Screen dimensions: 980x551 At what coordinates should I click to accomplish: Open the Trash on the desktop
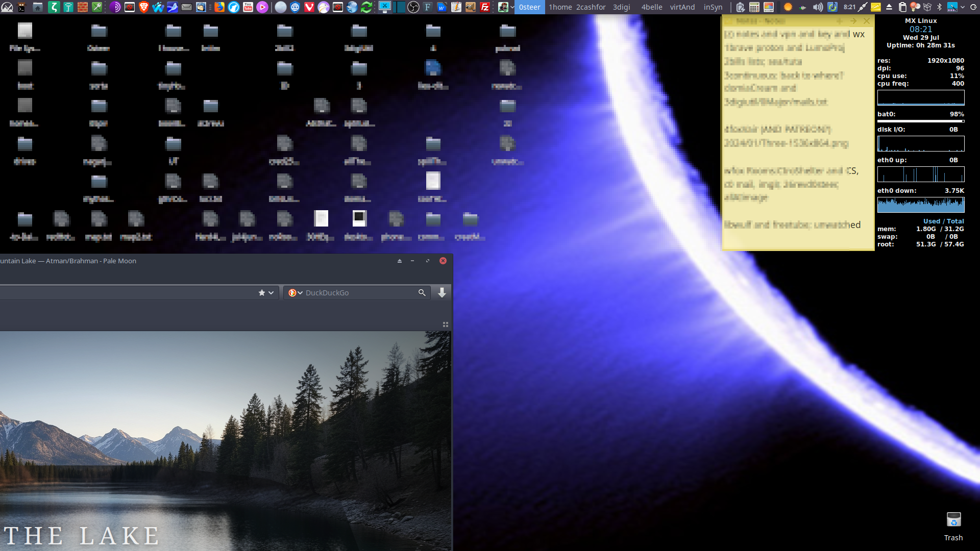[953, 527]
